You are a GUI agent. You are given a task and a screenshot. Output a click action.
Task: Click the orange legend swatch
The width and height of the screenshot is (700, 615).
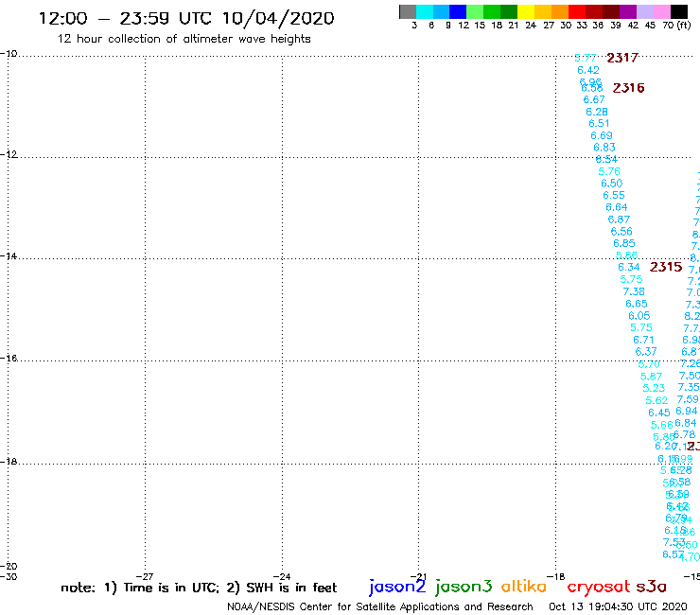tap(560, 11)
